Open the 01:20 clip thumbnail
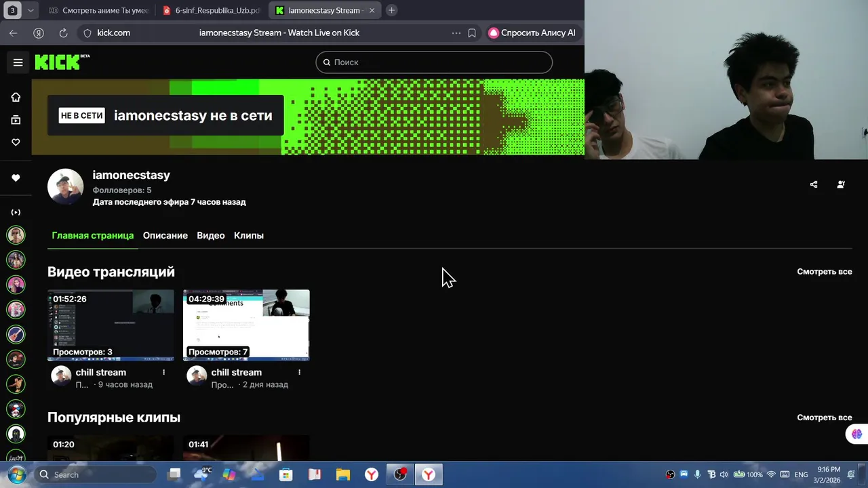The image size is (868, 488). point(111,448)
